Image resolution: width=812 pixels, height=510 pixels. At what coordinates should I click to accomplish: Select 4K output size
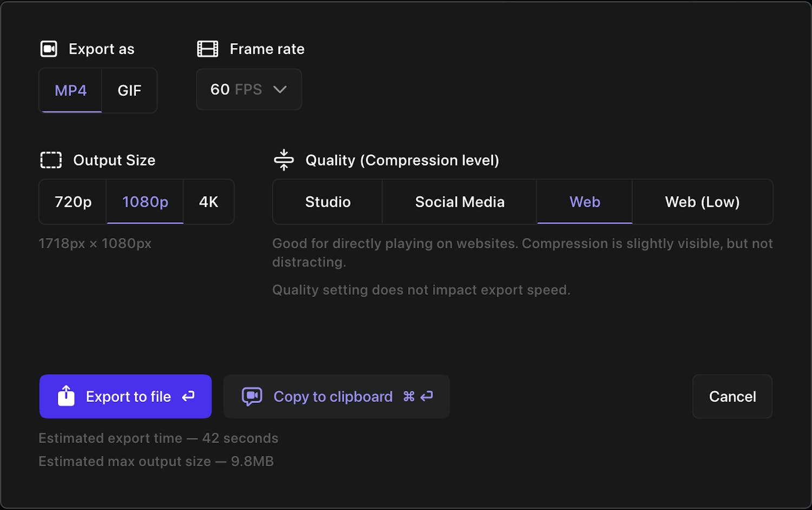208,202
